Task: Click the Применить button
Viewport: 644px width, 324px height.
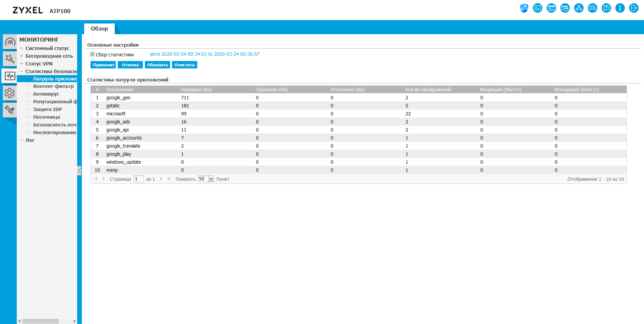Action: (x=103, y=65)
